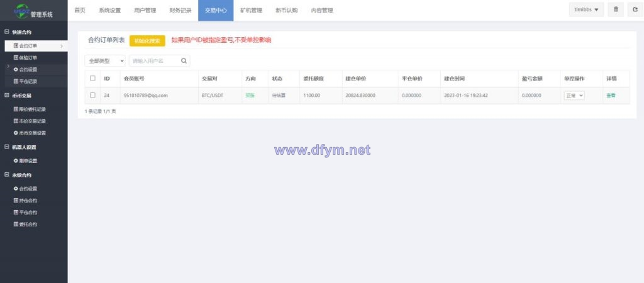The image size is (644, 283).
Task: Focus the 请输入用户名 search field
Action: coord(159,61)
